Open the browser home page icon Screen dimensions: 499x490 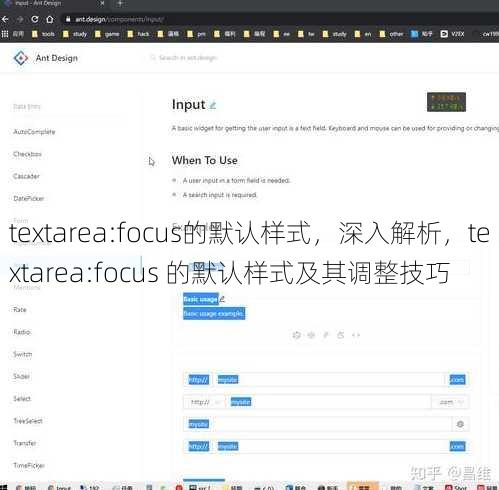coord(50,19)
